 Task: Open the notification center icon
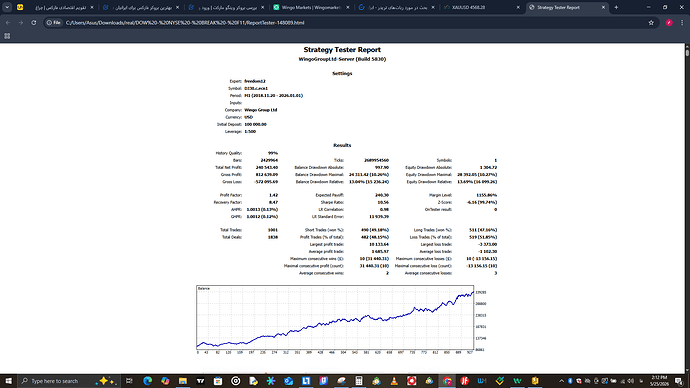679,381
